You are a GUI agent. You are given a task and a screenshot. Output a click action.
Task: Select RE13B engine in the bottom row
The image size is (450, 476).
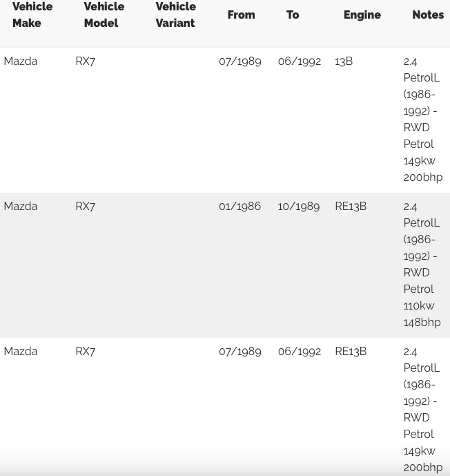coord(351,352)
